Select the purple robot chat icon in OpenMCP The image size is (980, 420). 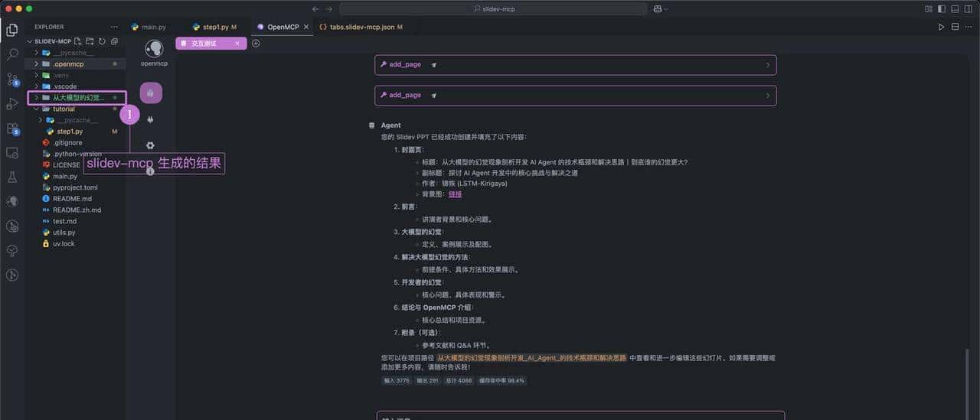(151, 93)
